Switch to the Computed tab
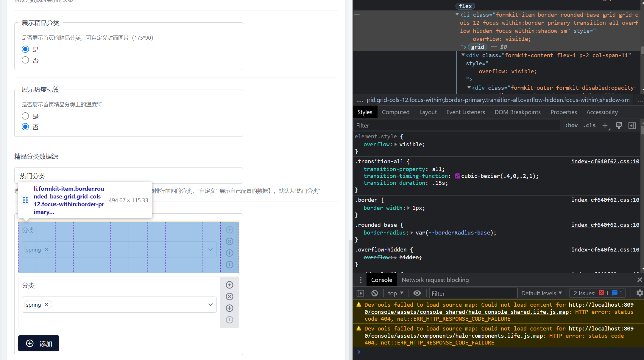This screenshot has height=360, width=644. tap(396, 112)
